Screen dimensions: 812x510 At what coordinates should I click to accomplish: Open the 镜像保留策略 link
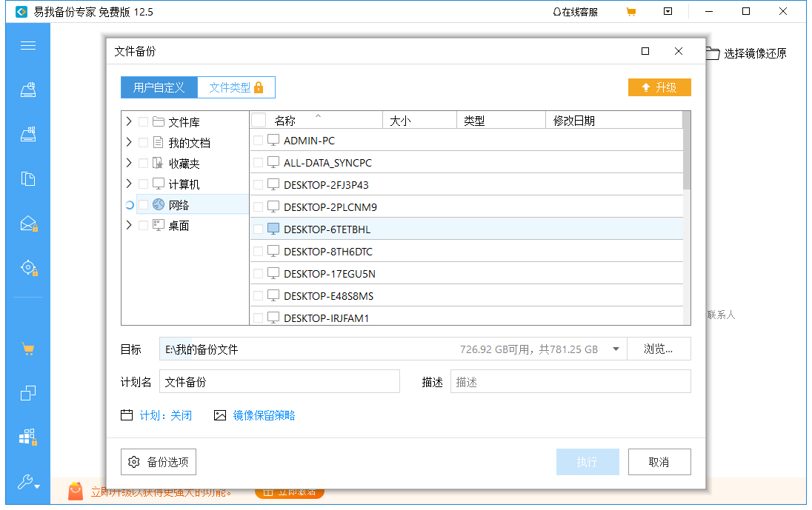coord(265,415)
